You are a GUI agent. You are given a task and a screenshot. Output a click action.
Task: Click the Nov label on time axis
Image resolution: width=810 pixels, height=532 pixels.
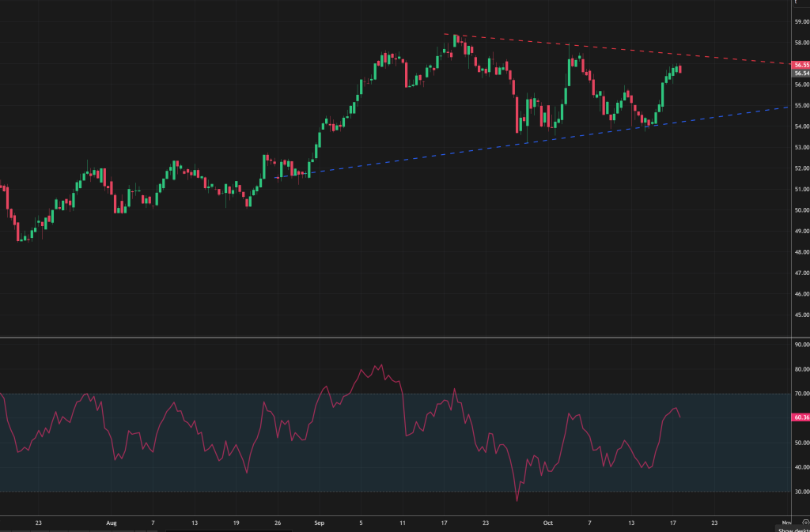pyautogui.click(x=786, y=523)
